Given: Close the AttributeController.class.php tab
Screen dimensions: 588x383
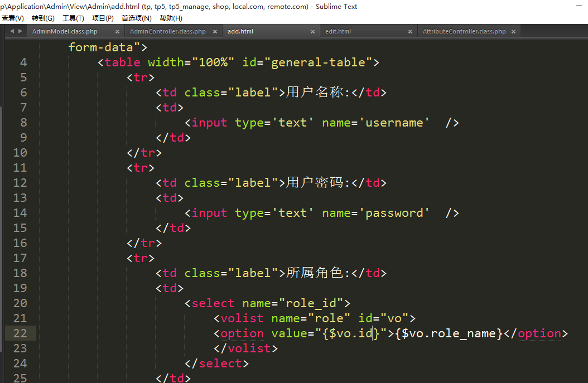Looking at the screenshot, I should click(x=513, y=32).
